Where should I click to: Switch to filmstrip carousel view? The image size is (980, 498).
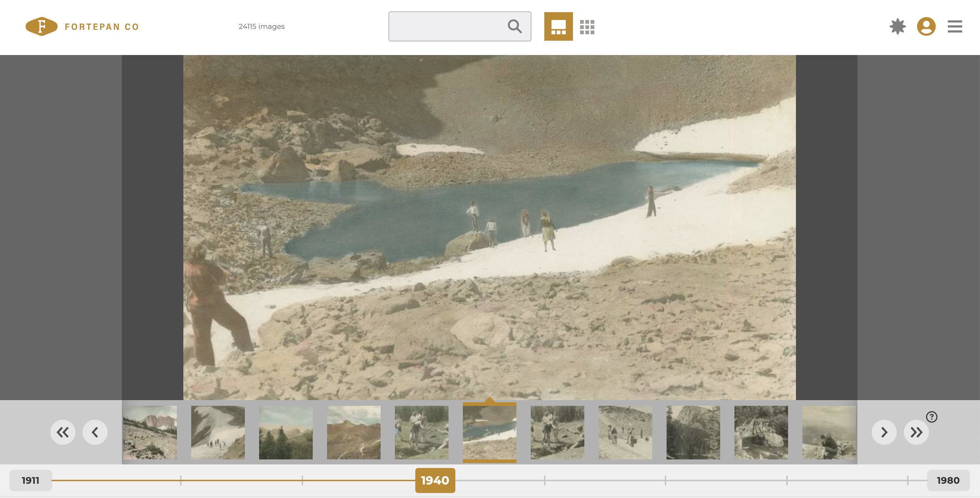[558, 26]
